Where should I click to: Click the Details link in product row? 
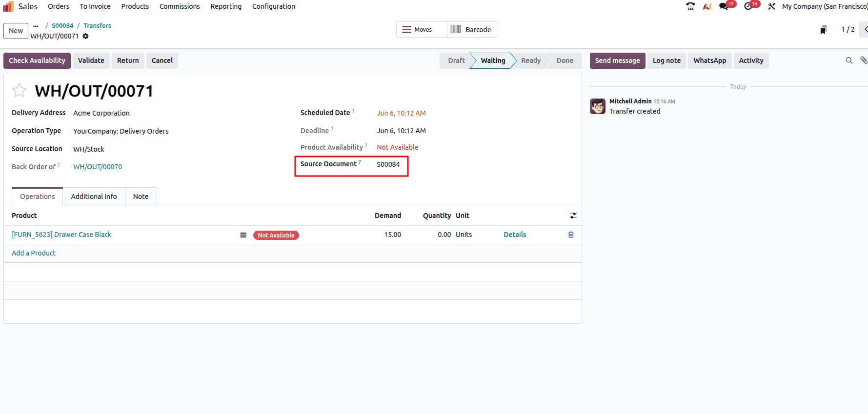click(x=515, y=235)
